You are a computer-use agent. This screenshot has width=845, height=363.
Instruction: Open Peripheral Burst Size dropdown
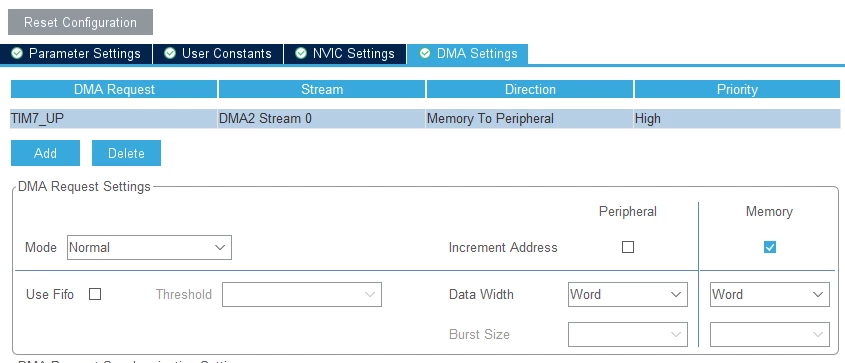click(628, 334)
